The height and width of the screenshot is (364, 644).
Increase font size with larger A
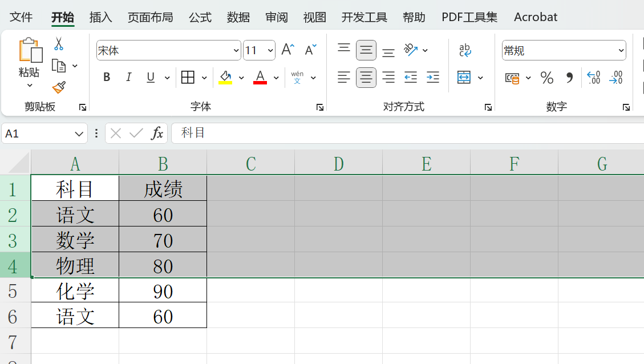pyautogui.click(x=288, y=50)
